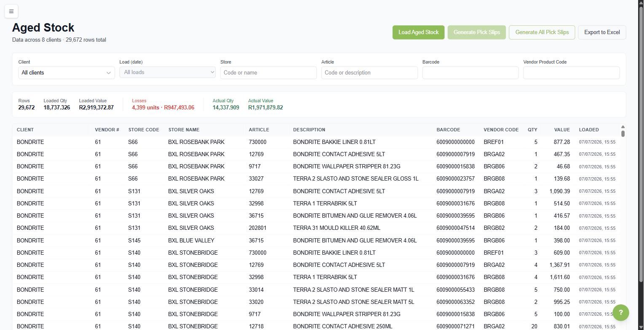This screenshot has height=330, width=644.
Task: Click the LOADED column header
Action: coord(589,130)
